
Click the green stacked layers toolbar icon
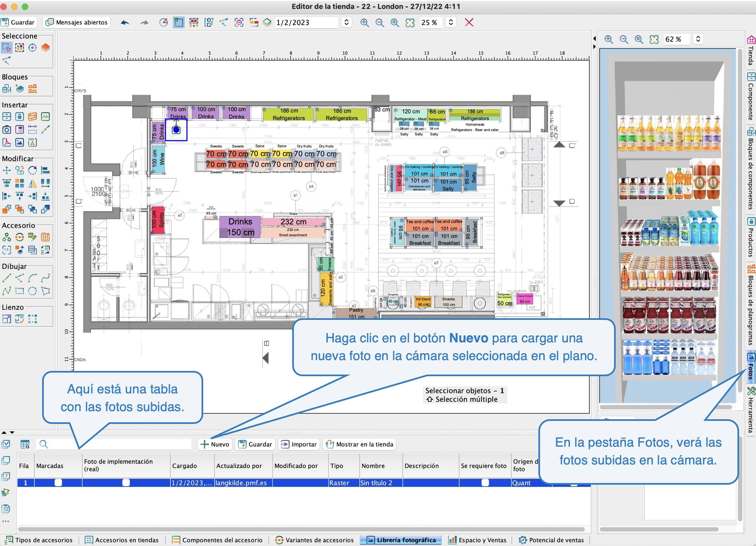coord(267,22)
